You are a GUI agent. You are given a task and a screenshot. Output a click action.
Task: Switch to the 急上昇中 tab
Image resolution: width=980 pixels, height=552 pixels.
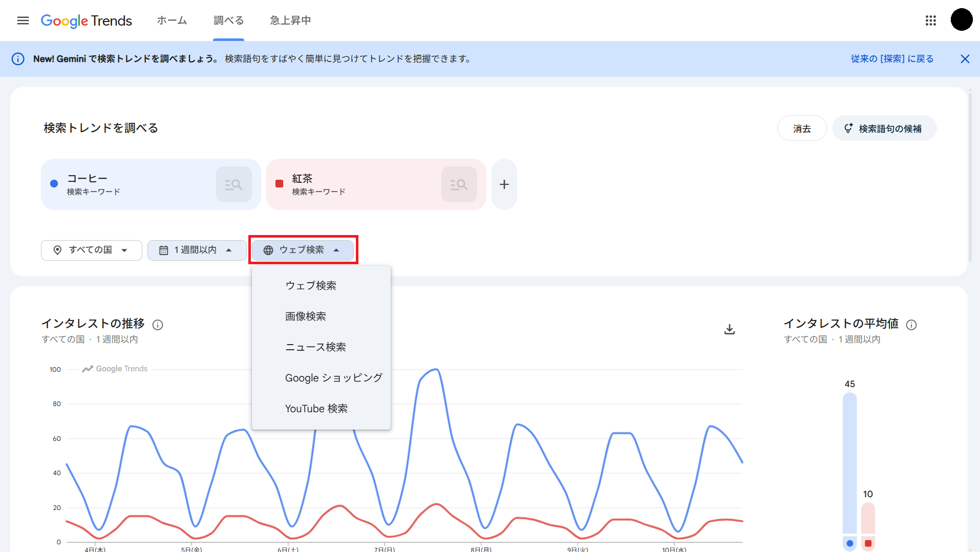291,20
